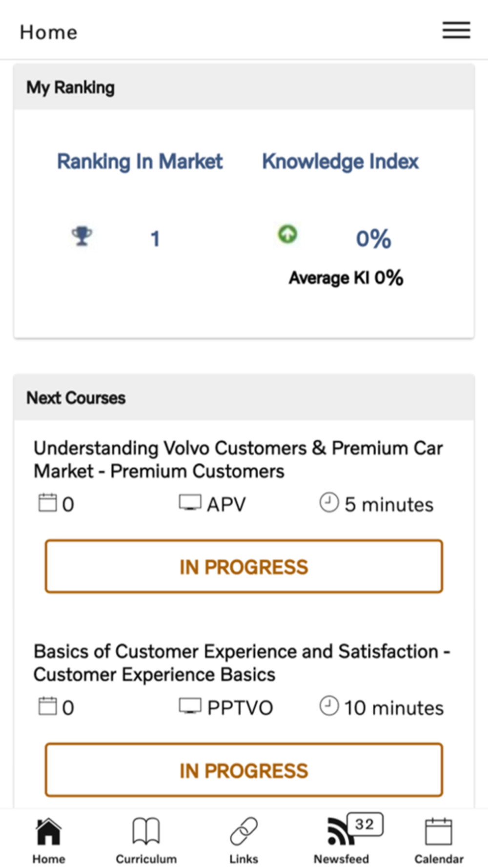The height and width of the screenshot is (868, 488).
Task: Open the hamburger menu
Action: tap(456, 30)
